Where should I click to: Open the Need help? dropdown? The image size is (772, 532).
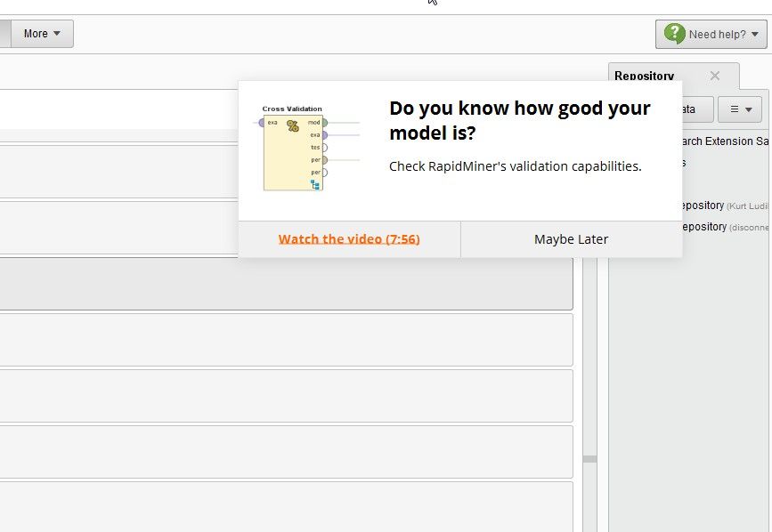coord(711,34)
